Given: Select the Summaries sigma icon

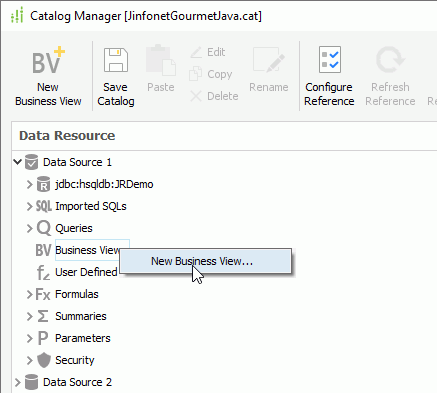Looking at the screenshot, I should click(x=43, y=316).
